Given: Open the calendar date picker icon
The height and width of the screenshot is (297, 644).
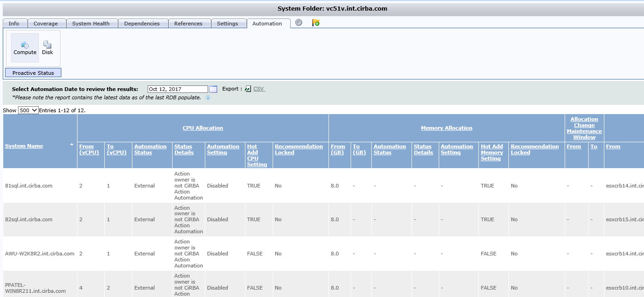Looking at the screenshot, I should (x=214, y=89).
